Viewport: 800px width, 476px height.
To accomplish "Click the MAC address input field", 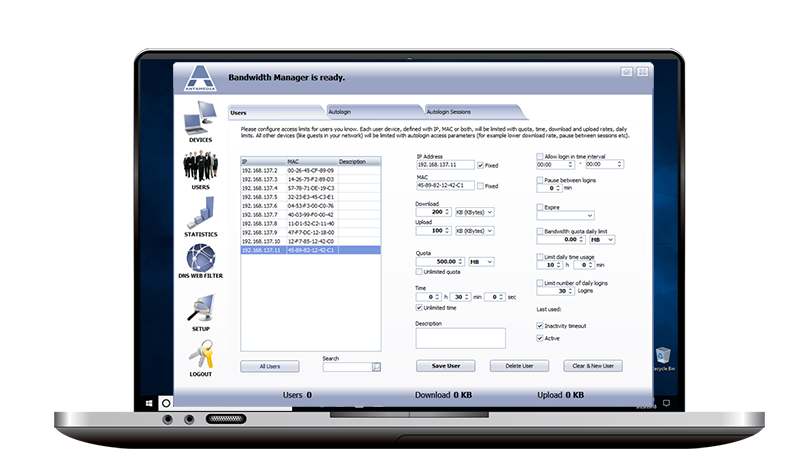I will point(445,185).
